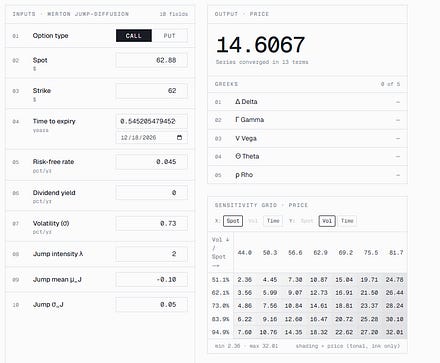Click the '10 fields' header count
Viewport: 440px width, 363px height.
coord(174,14)
